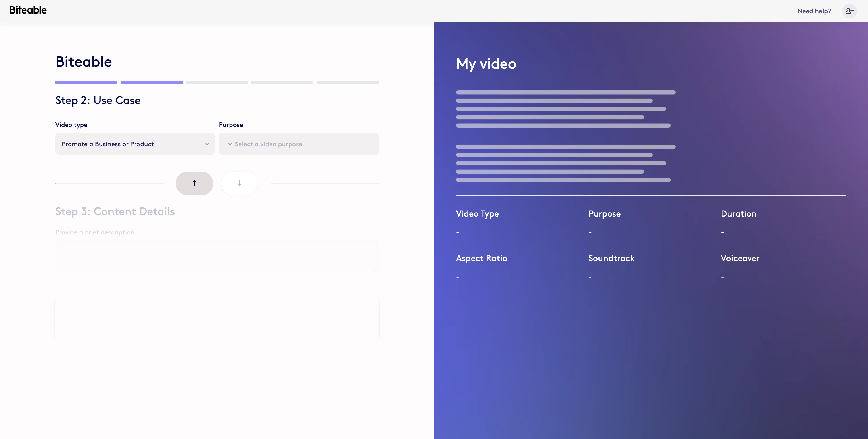
Task: Click the Biteable logo in the top bar
Action: (x=28, y=10)
